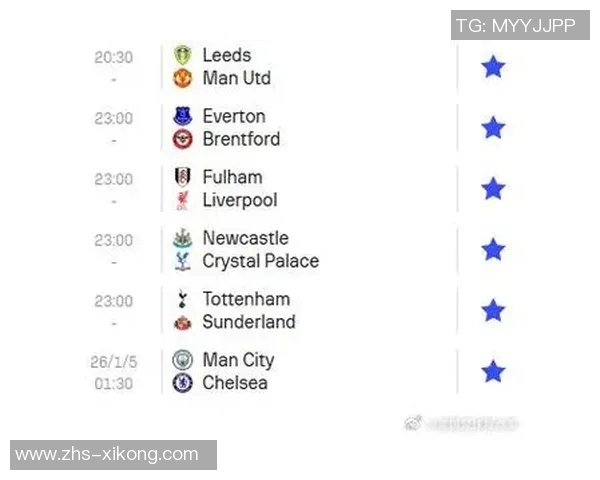The width and height of the screenshot is (600, 480).
Task: Unstar the Tottenham vs Sunderland match
Action: (x=493, y=311)
